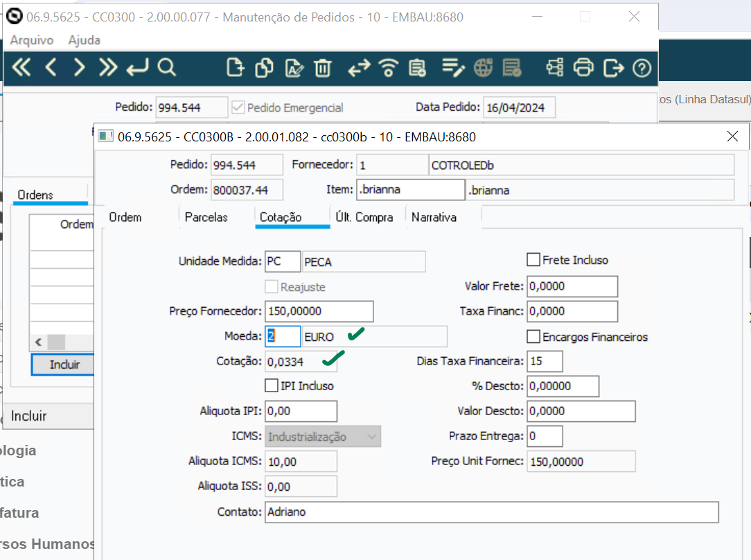
Task: Open help question mark icon
Action: pos(643,68)
